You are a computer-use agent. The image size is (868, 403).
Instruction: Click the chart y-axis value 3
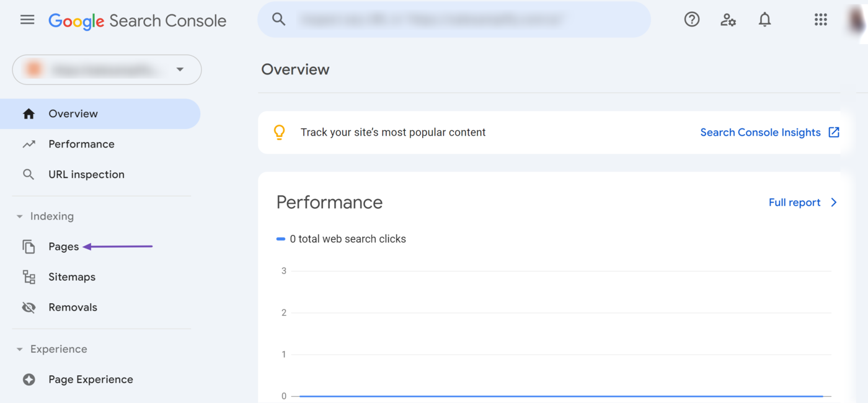(284, 271)
